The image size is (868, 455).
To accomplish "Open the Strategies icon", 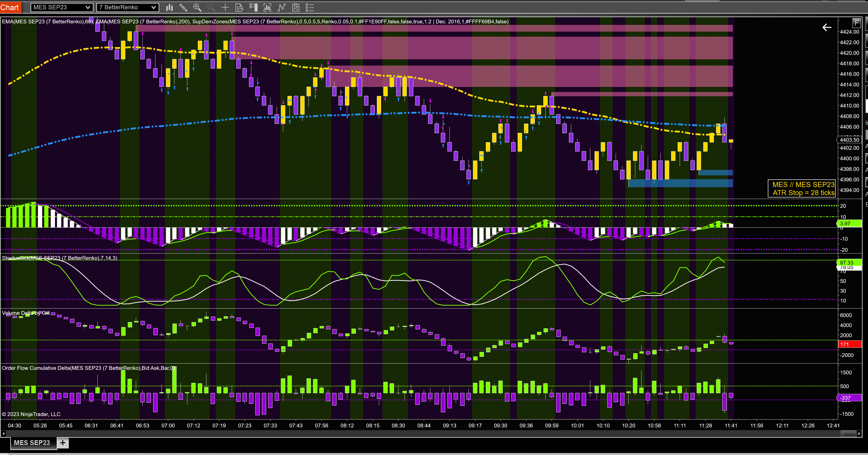I will pyautogui.click(x=296, y=7).
